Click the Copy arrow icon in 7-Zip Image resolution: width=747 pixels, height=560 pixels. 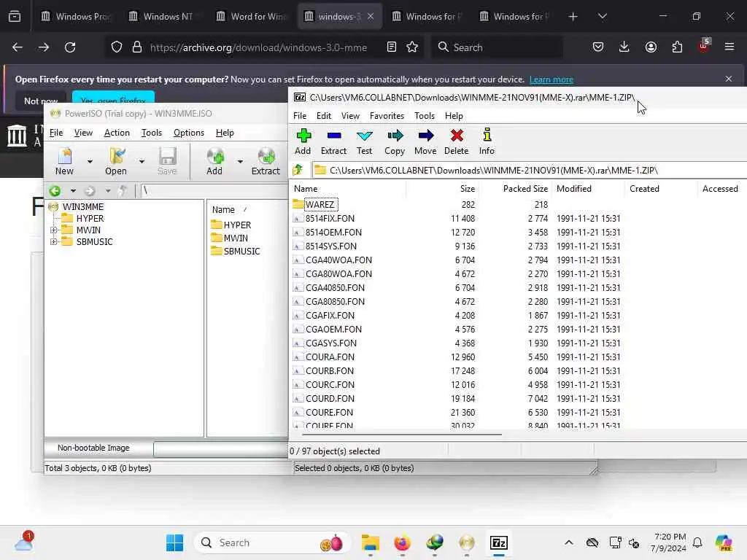pyautogui.click(x=395, y=136)
